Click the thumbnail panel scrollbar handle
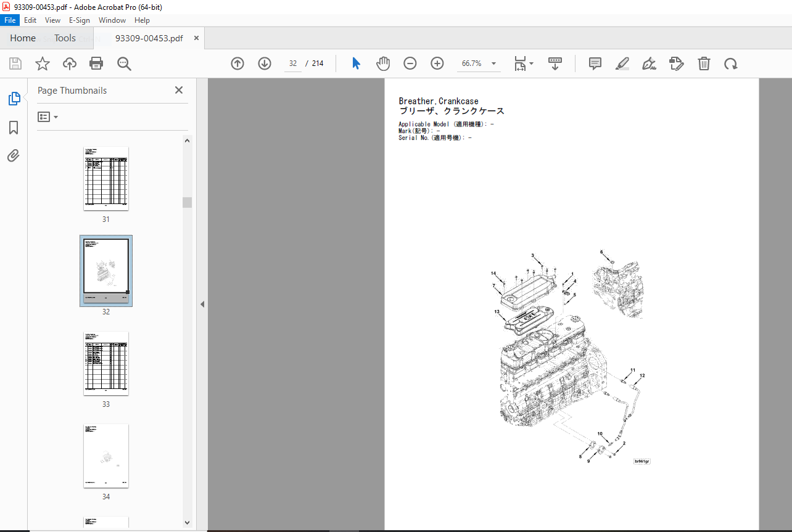The height and width of the screenshot is (532, 792). (x=188, y=202)
